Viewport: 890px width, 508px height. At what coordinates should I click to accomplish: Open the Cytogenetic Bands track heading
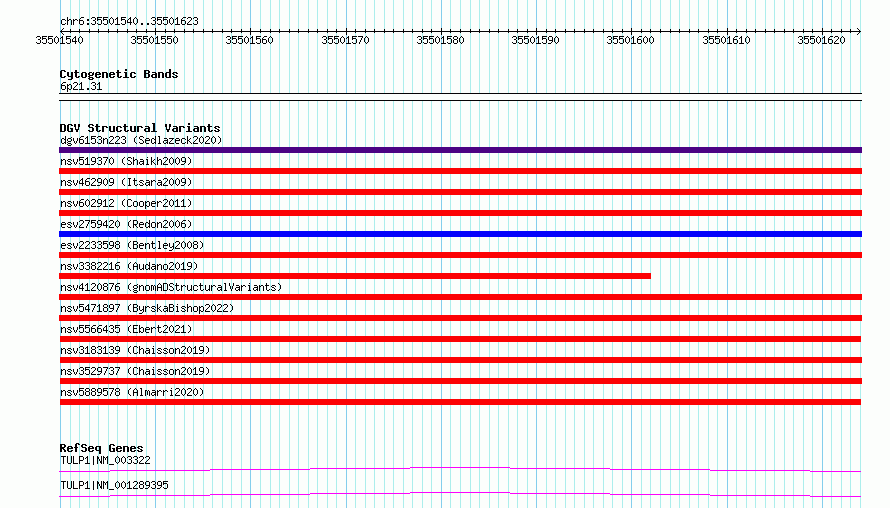pyautogui.click(x=119, y=74)
